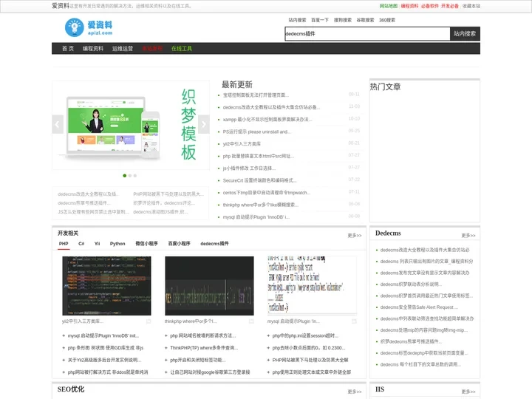Open mysql white console thumbnail
Image resolution: width=532 pixels, height=399 pixels.
tap(312, 286)
